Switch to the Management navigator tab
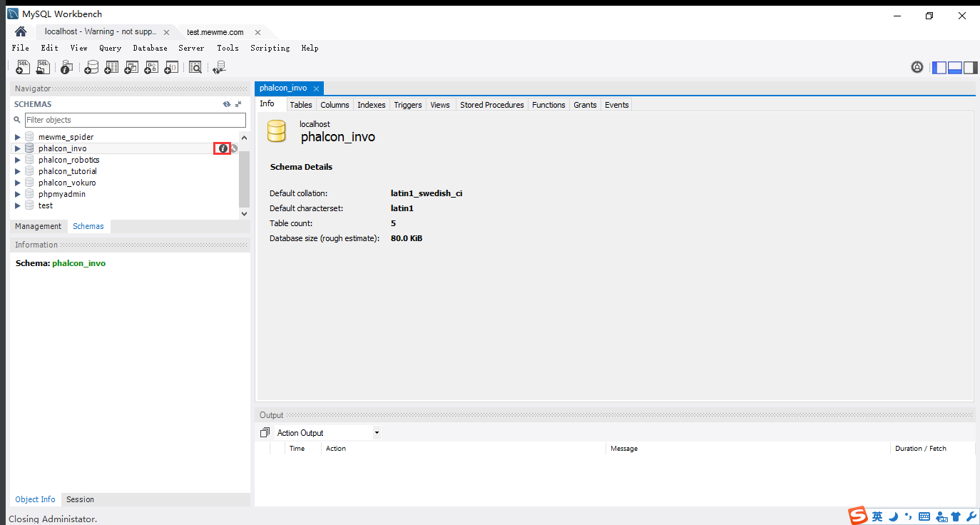980x525 pixels. (x=39, y=226)
